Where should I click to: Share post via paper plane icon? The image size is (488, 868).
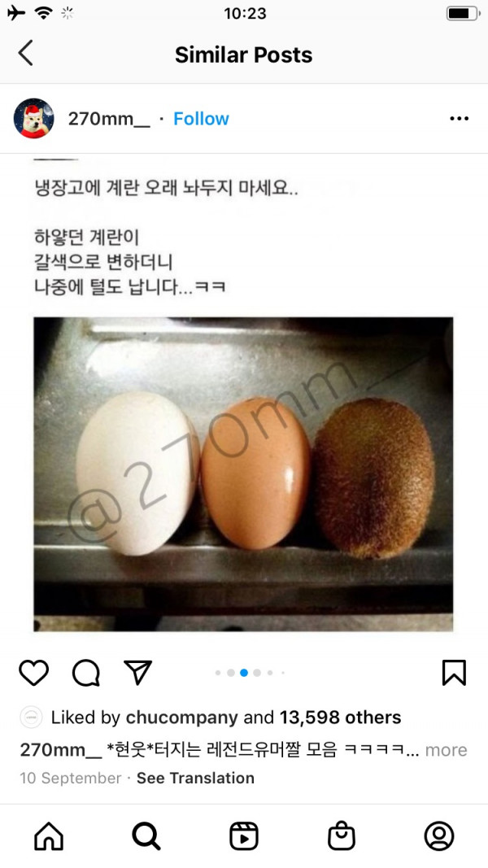click(x=137, y=673)
